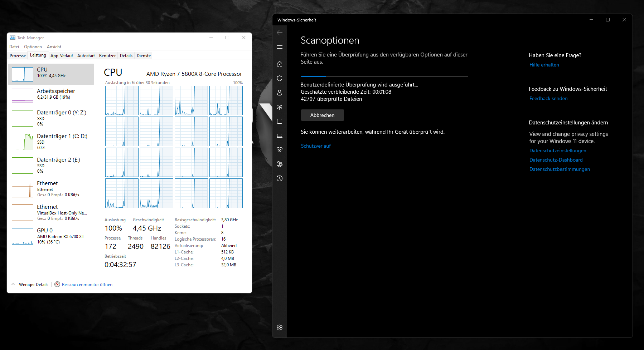This screenshot has width=644, height=350.
Task: Open account protection person icon
Action: point(280,93)
